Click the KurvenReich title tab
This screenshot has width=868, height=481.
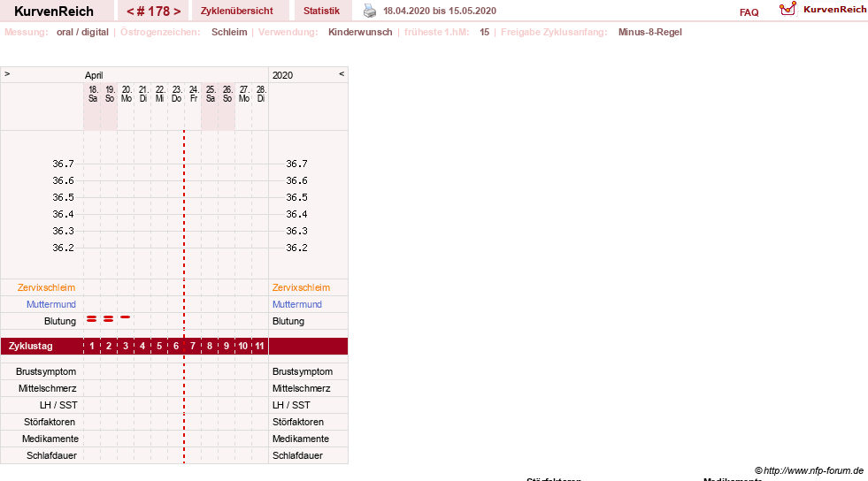tap(54, 11)
